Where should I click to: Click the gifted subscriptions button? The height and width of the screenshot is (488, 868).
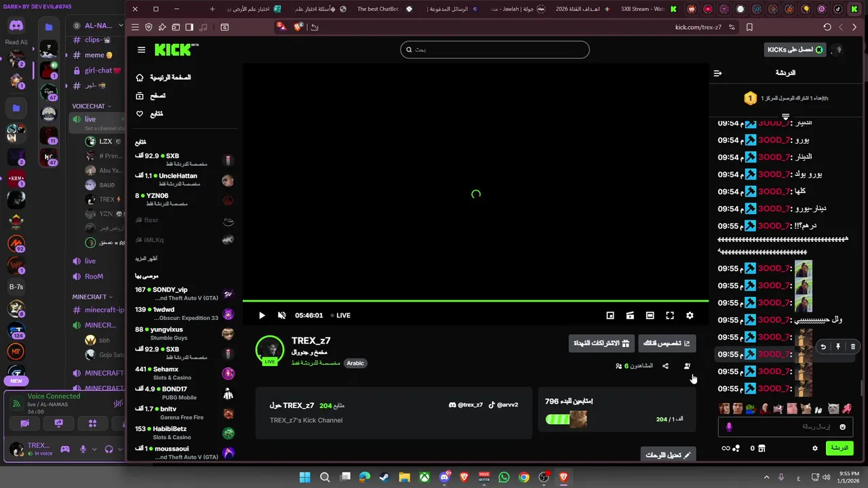(x=601, y=343)
